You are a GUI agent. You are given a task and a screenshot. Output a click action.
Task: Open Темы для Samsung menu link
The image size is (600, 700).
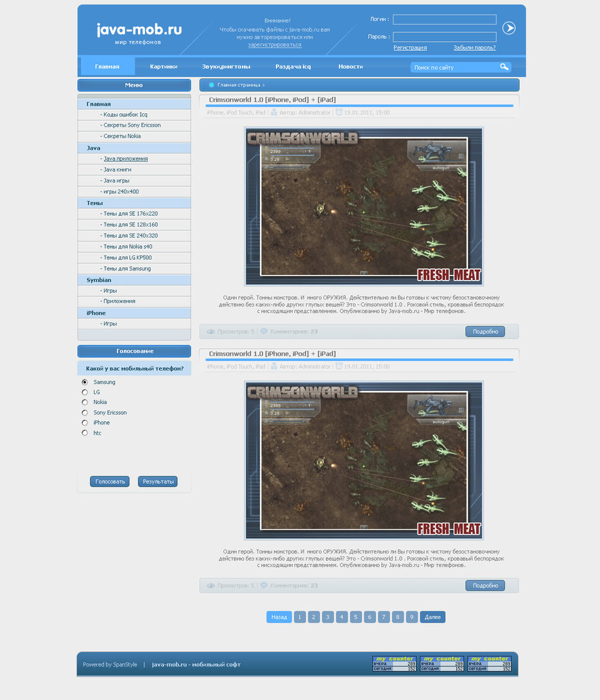coord(127,268)
